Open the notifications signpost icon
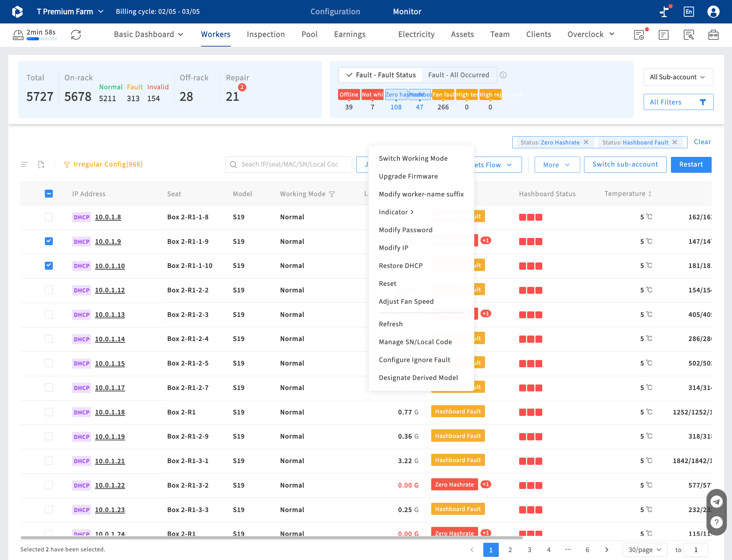This screenshot has width=732, height=560. [665, 12]
